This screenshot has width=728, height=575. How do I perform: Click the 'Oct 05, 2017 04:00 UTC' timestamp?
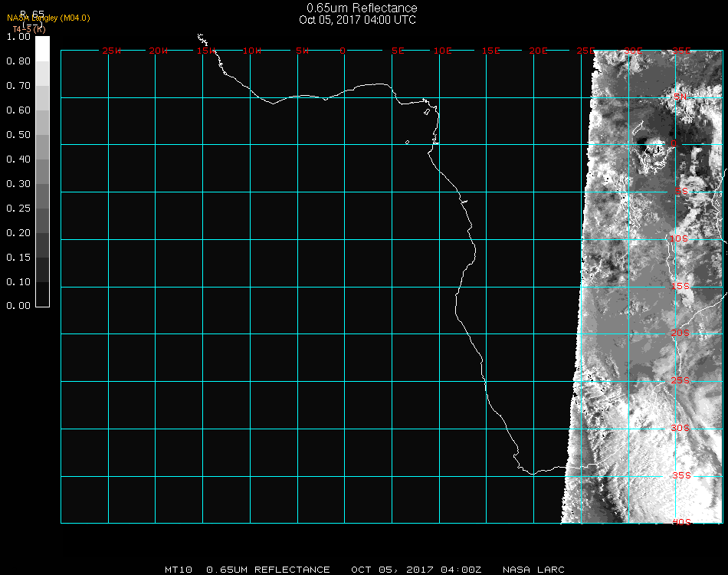tap(358, 20)
